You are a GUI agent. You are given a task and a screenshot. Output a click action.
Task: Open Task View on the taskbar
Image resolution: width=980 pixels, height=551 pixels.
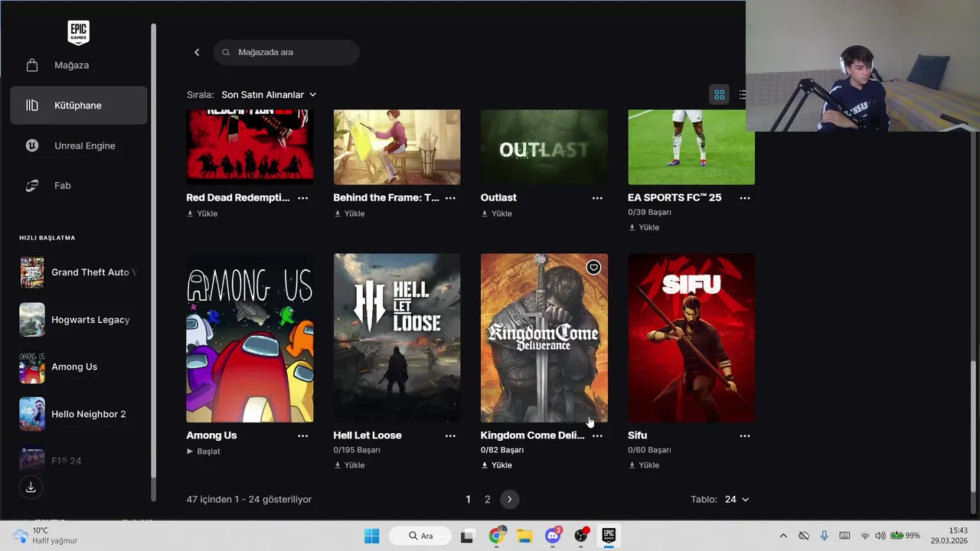tap(467, 536)
